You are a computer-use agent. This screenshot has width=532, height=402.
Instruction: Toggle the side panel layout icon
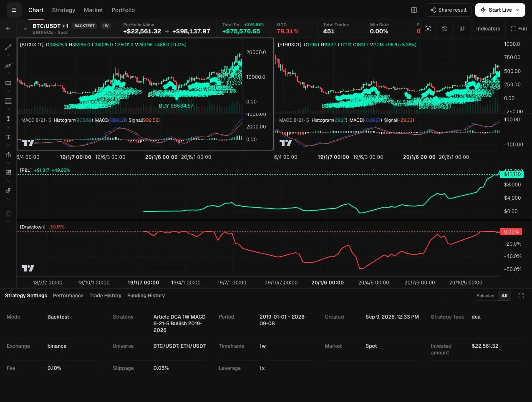[x=414, y=10]
